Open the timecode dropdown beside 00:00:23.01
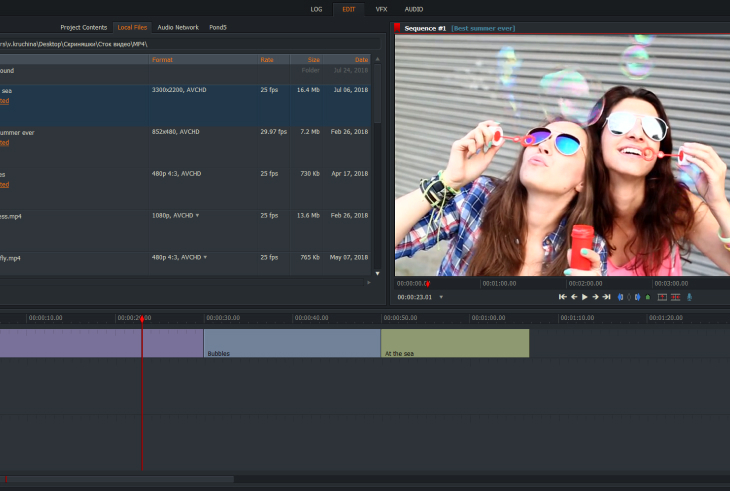This screenshot has height=491, width=730. coord(441,297)
